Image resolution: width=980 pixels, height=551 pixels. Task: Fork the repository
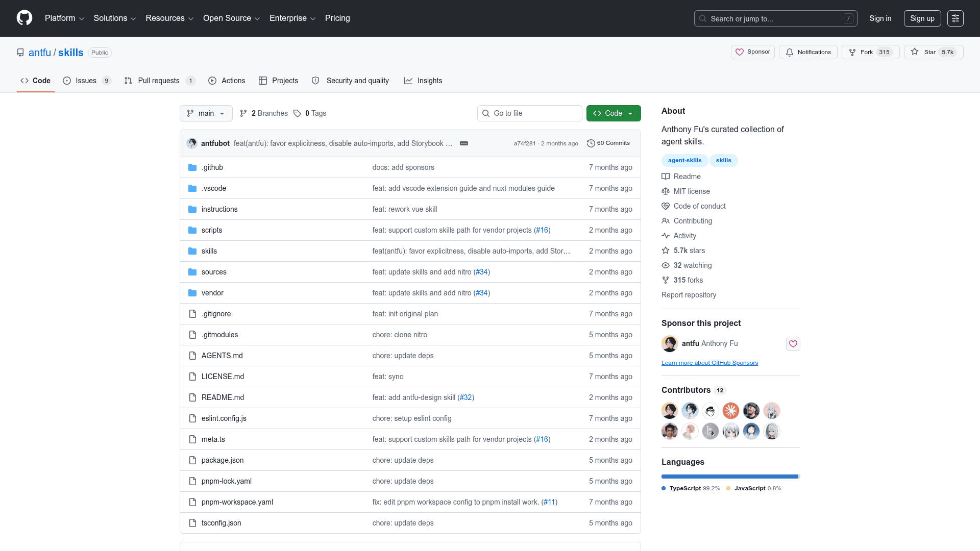click(871, 52)
